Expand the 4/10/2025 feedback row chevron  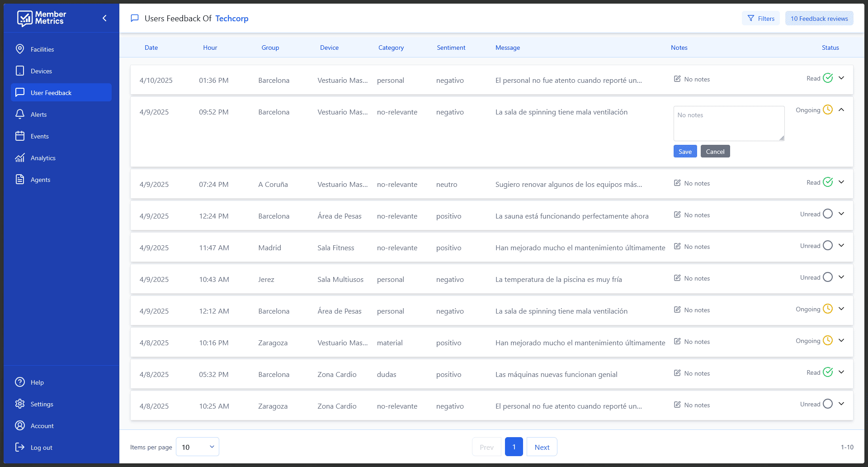click(x=841, y=78)
